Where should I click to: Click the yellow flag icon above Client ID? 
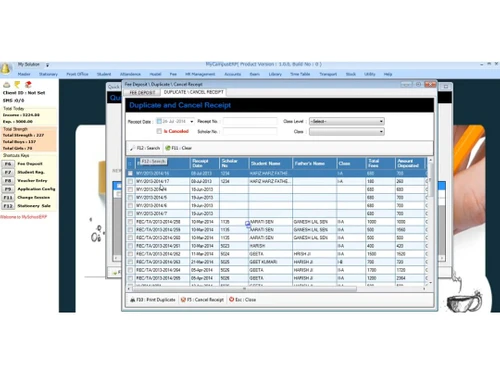pos(17,85)
